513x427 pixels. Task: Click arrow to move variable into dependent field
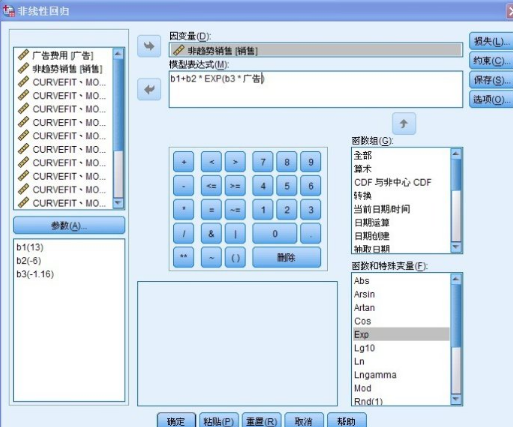[x=149, y=46]
